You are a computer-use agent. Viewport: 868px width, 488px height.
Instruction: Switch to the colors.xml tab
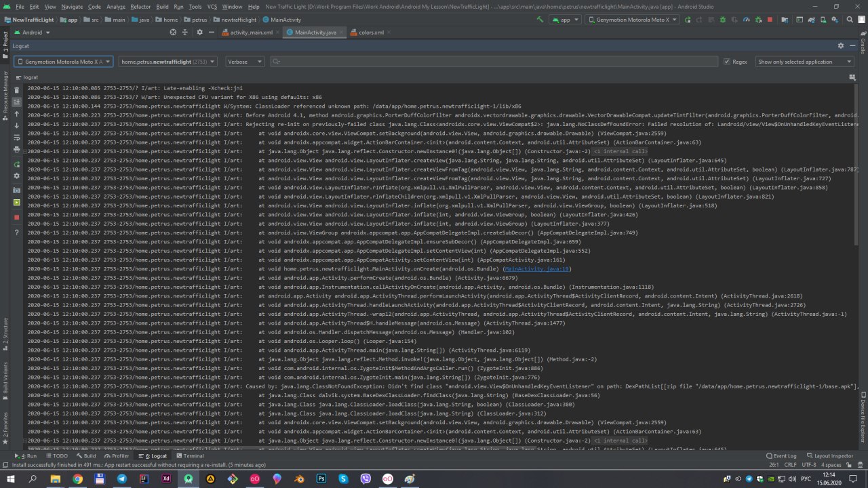coord(371,32)
